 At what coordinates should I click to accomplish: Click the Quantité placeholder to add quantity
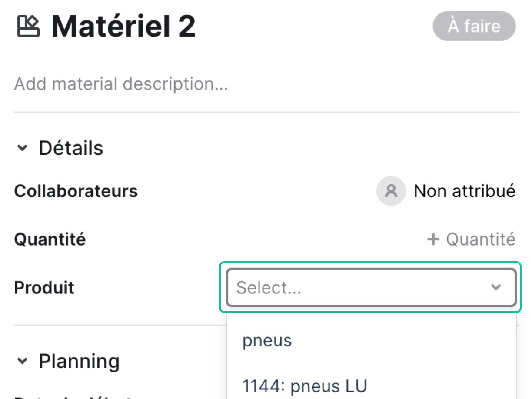481,239
